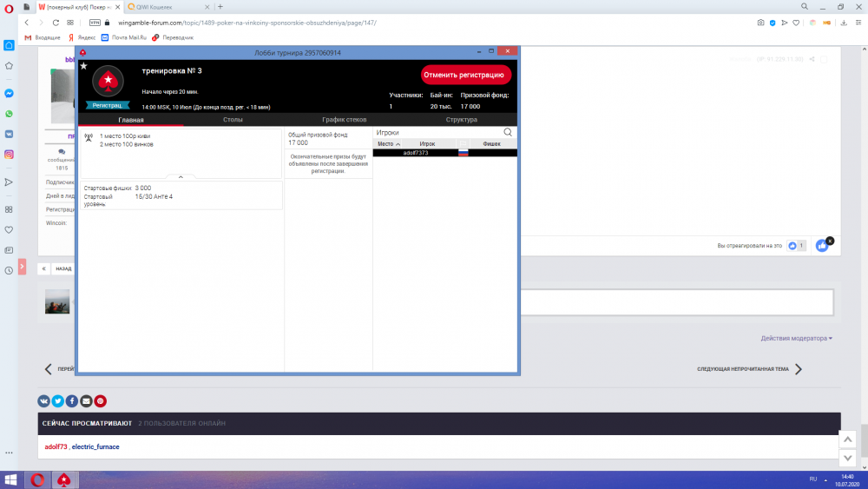Image resolution: width=868 pixels, height=489 pixels.
Task: Click the player search magnifier icon
Action: [509, 132]
